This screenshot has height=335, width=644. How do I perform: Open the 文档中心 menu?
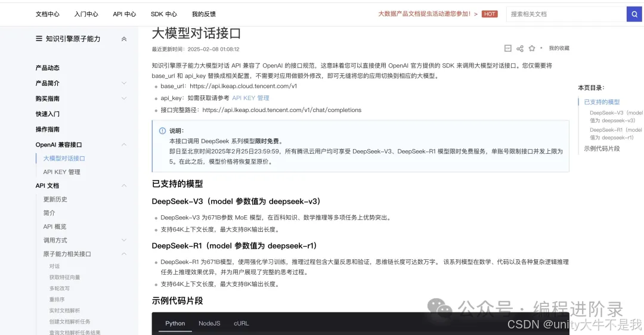(x=47, y=14)
